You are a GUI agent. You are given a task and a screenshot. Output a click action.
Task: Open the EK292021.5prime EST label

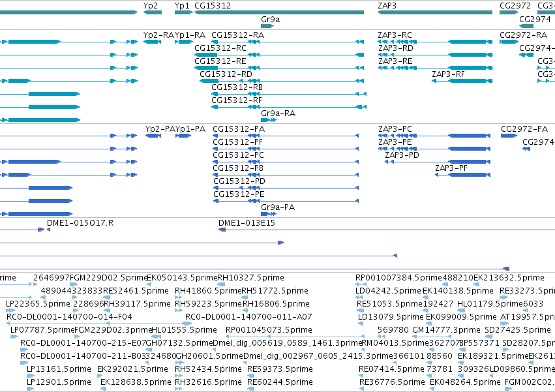pyautogui.click(x=133, y=369)
